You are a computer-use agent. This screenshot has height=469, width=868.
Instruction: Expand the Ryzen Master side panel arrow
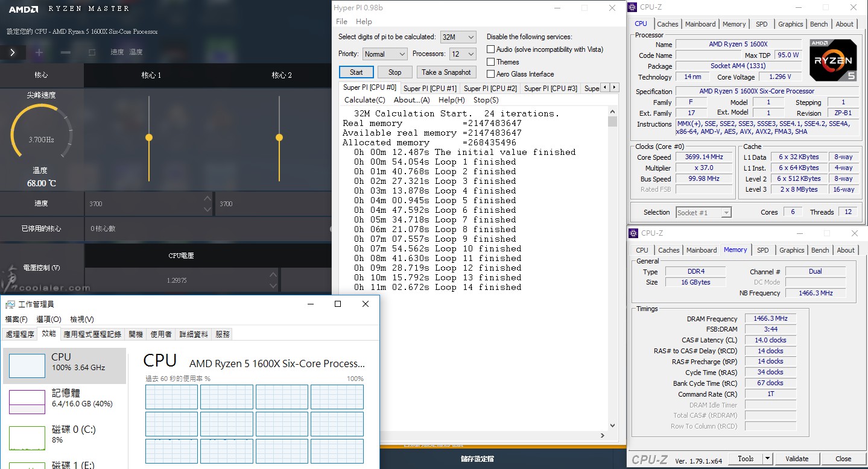coord(13,52)
